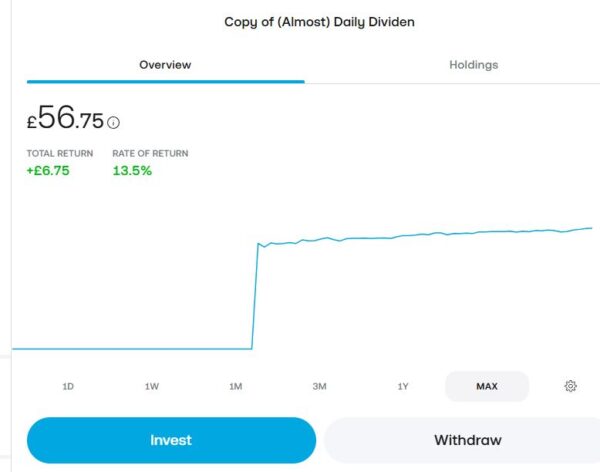Click the 13.5% rate of return value
This screenshot has height=472, width=600.
coord(132,171)
